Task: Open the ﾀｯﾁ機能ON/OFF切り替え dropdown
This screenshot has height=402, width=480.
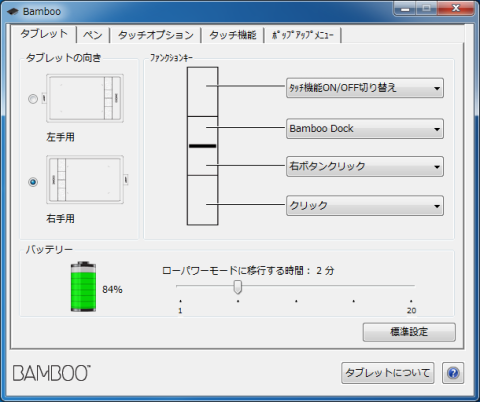Action: (365, 88)
